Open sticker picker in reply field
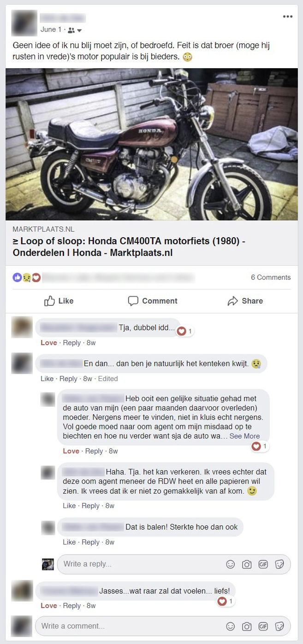This screenshot has width=303, height=644. tap(279, 564)
